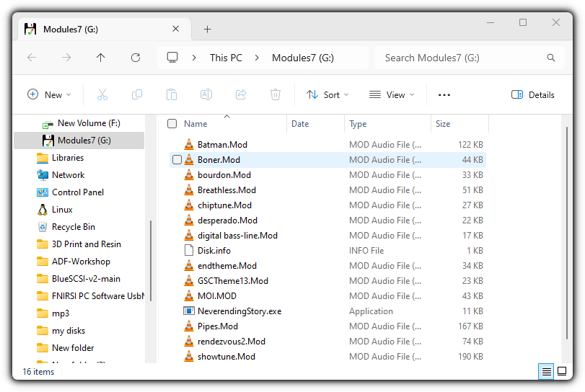Image resolution: width=585 pixels, height=392 pixels.
Task: Click the search magnifier icon
Action: point(550,58)
